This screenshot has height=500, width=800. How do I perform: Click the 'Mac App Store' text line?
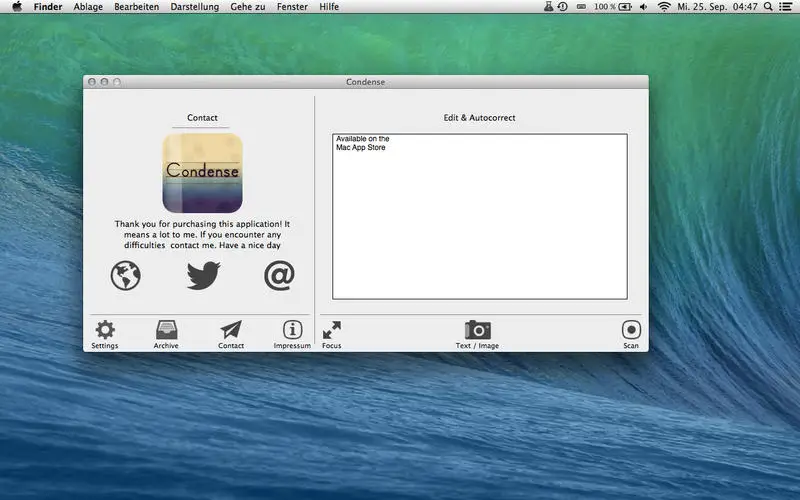pyautogui.click(x=361, y=147)
